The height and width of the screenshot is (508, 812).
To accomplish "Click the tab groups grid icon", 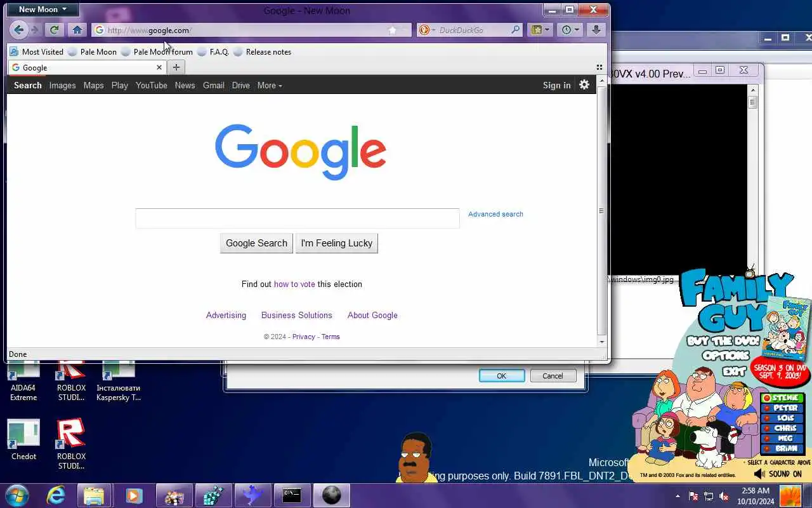I will 599,67.
